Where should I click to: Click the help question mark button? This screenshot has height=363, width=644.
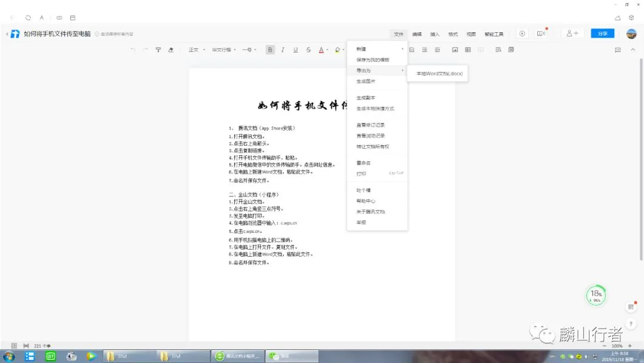tap(631, 324)
